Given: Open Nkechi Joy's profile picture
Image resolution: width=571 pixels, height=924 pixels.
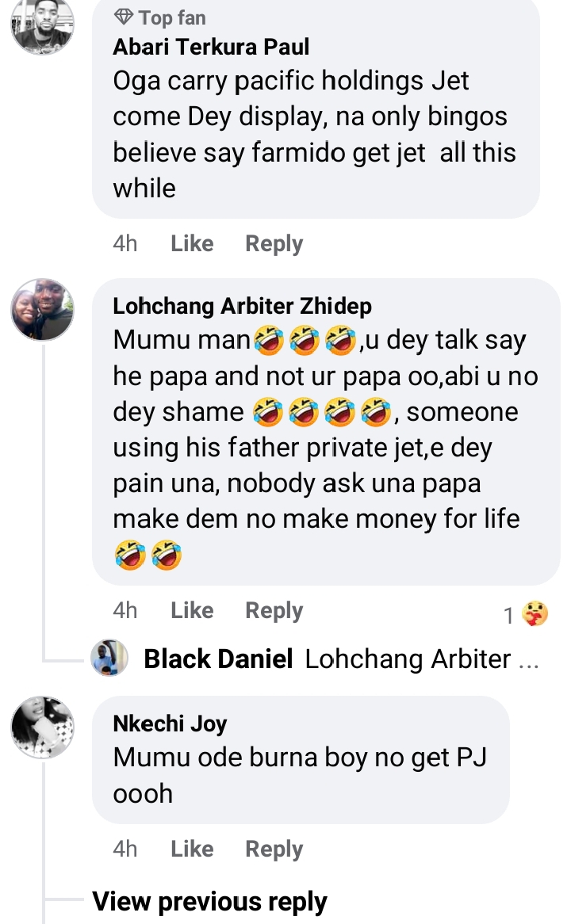Looking at the screenshot, I should click(x=43, y=727).
